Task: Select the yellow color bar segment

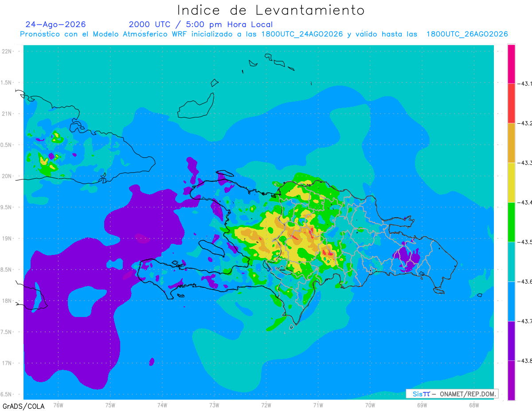Action: (511, 183)
